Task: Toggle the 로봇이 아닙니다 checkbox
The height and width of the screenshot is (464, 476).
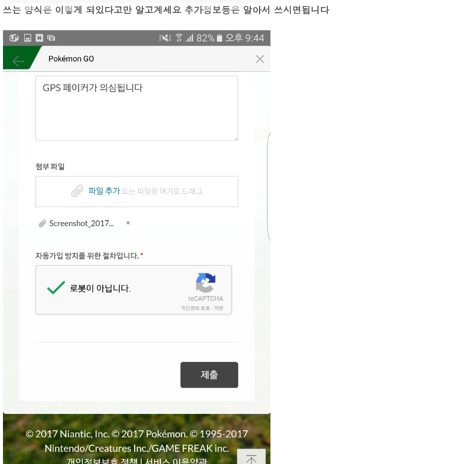Action: [56, 288]
